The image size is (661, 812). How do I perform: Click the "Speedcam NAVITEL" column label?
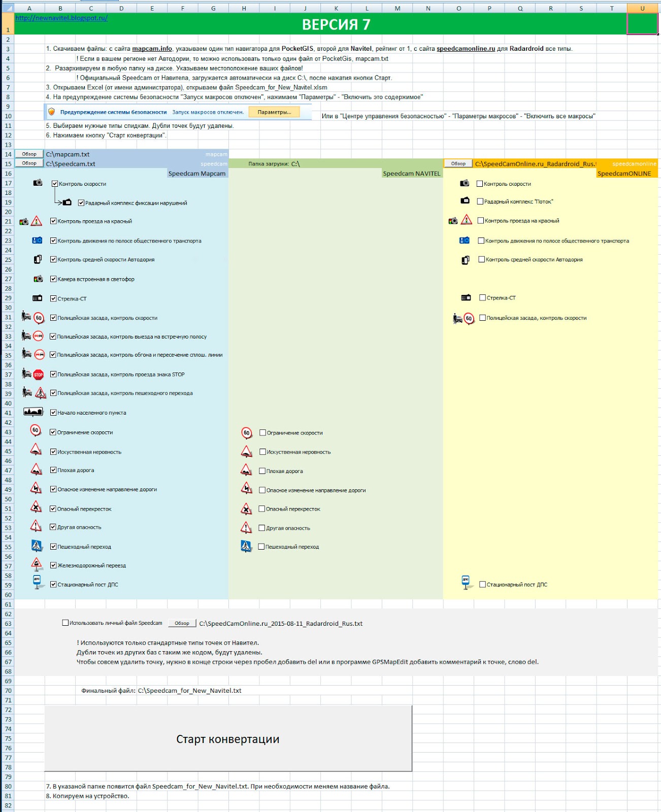[x=412, y=174]
